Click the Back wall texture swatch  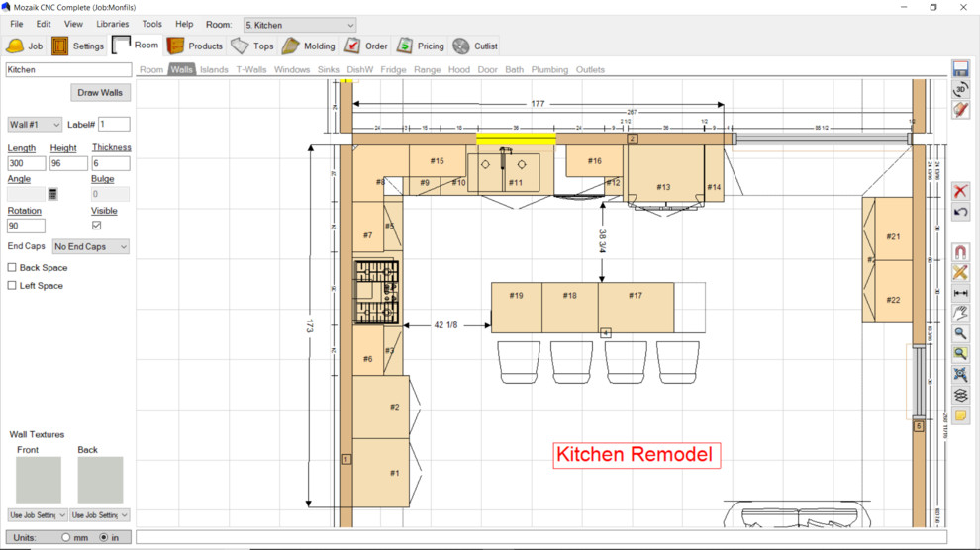[x=100, y=480]
